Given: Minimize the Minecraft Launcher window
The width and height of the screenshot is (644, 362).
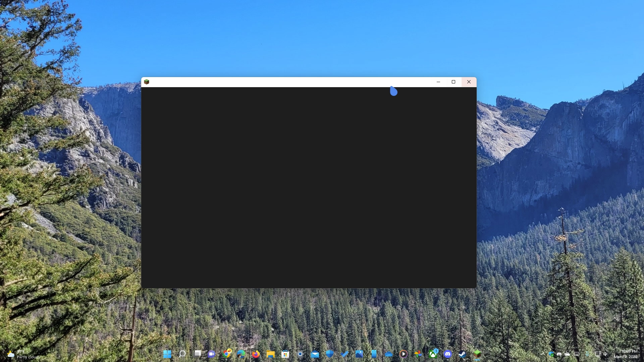Looking at the screenshot, I should coord(438,82).
